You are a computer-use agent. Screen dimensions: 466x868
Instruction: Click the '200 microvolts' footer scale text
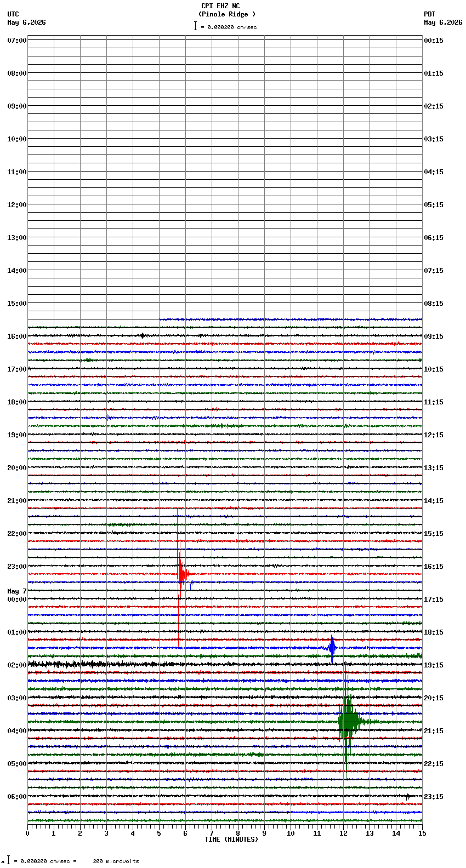(x=116, y=861)
